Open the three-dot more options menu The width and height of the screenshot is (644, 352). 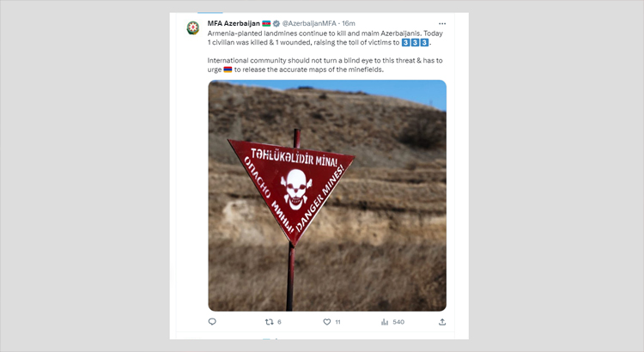click(442, 24)
